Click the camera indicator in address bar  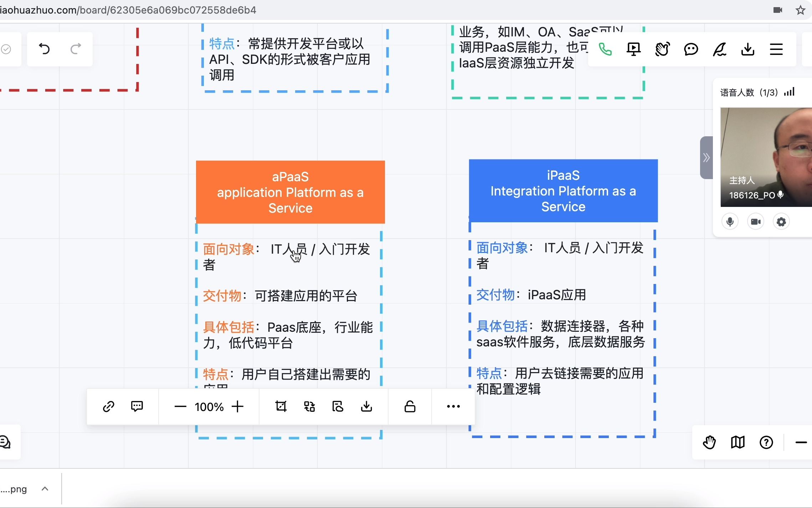point(778,10)
